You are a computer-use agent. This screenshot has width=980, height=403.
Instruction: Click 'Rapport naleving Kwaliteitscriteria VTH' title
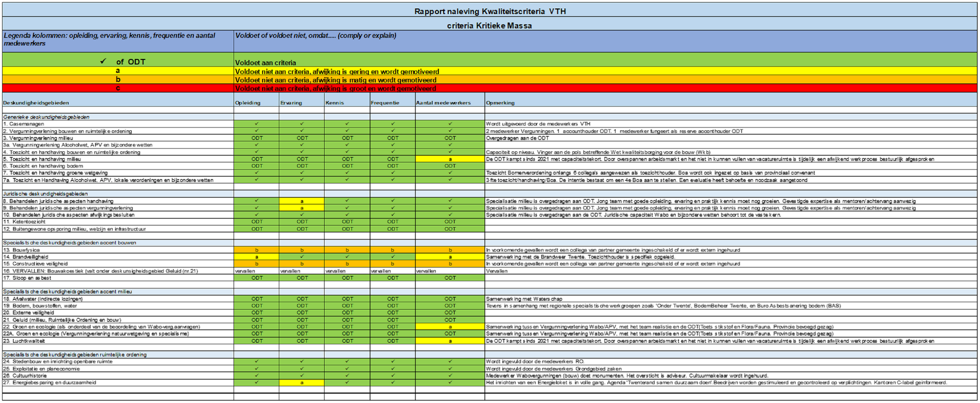[x=489, y=11]
